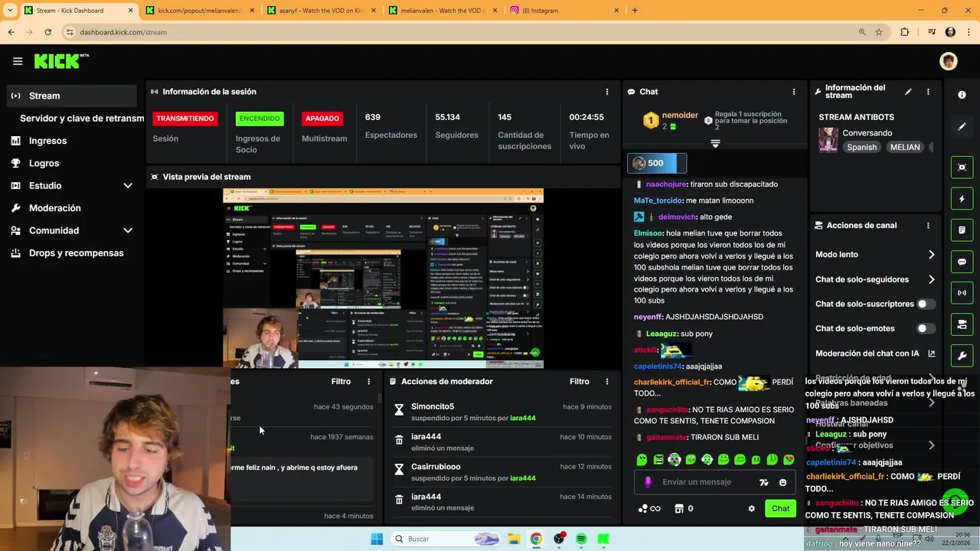This screenshot has width=980, height=551.
Task: Click the MELIAN stream tag
Action: click(x=904, y=148)
